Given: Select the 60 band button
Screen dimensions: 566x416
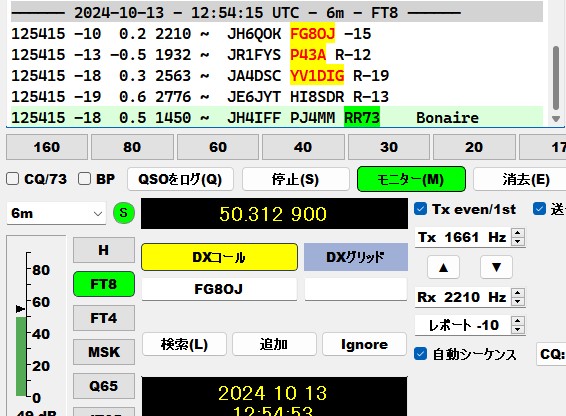Looking at the screenshot, I should 218,147.
